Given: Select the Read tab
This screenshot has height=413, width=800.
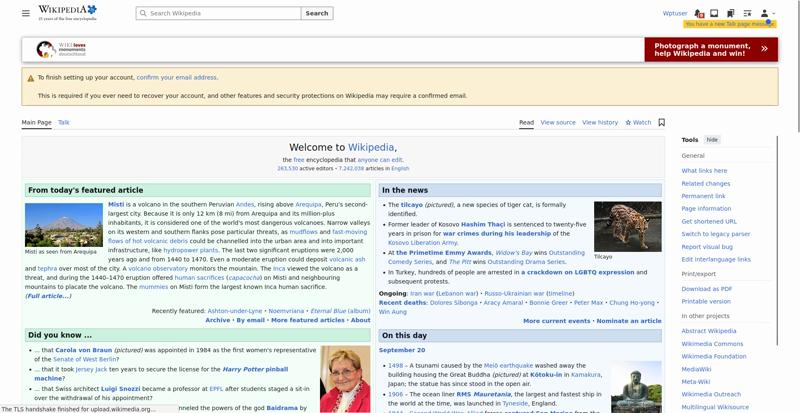Looking at the screenshot, I should (x=527, y=123).
